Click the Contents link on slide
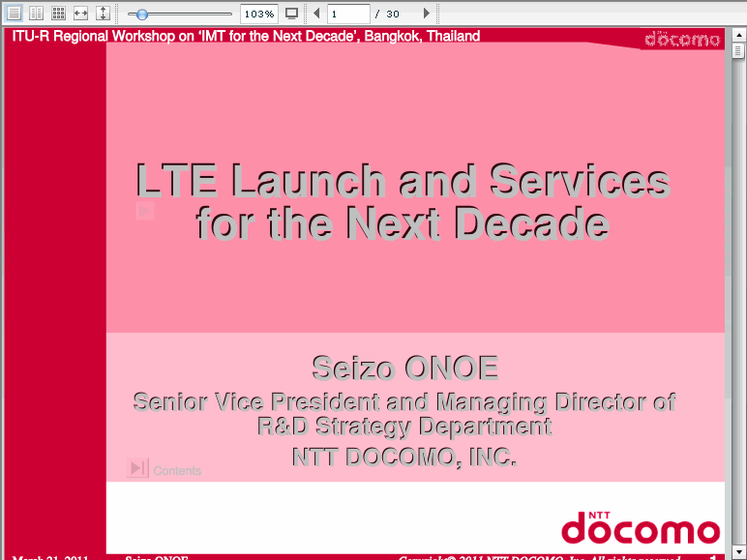 click(x=177, y=470)
